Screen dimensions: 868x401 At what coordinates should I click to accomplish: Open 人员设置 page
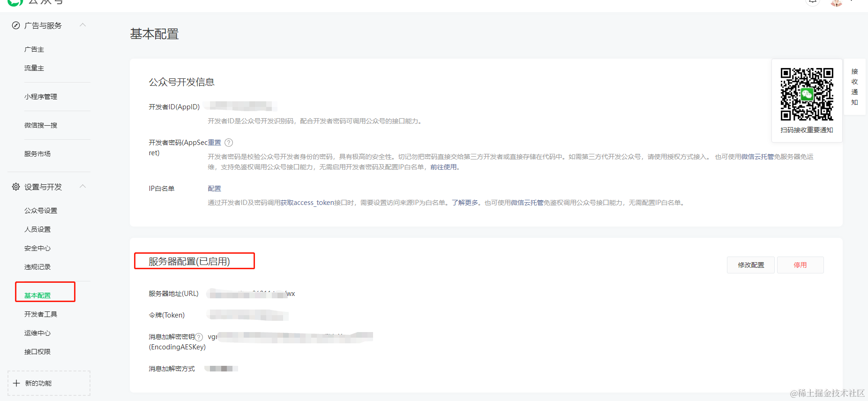pyautogui.click(x=37, y=229)
